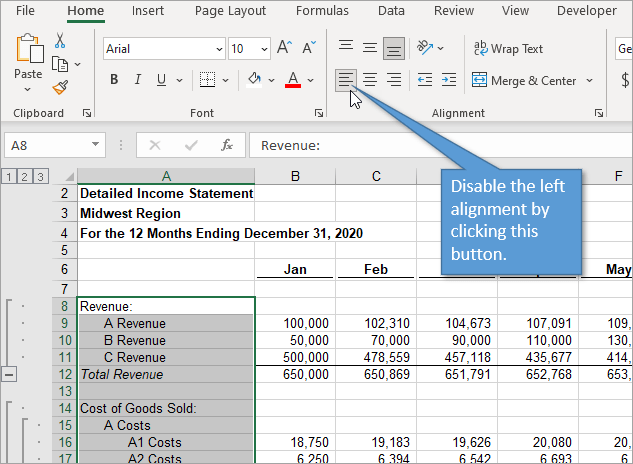Viewport: 633px width, 464px height.
Task: Switch to the Page Layout tab
Action: [230, 11]
